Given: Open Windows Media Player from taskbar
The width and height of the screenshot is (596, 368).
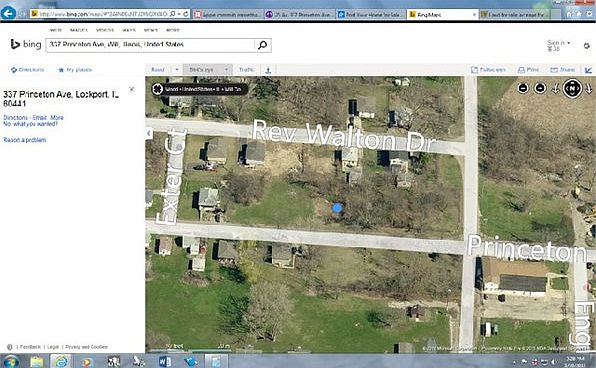Looking at the screenshot, I should [87, 362].
